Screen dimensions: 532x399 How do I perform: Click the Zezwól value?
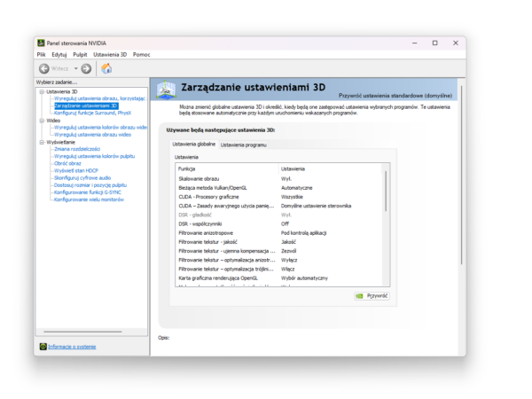point(289,251)
